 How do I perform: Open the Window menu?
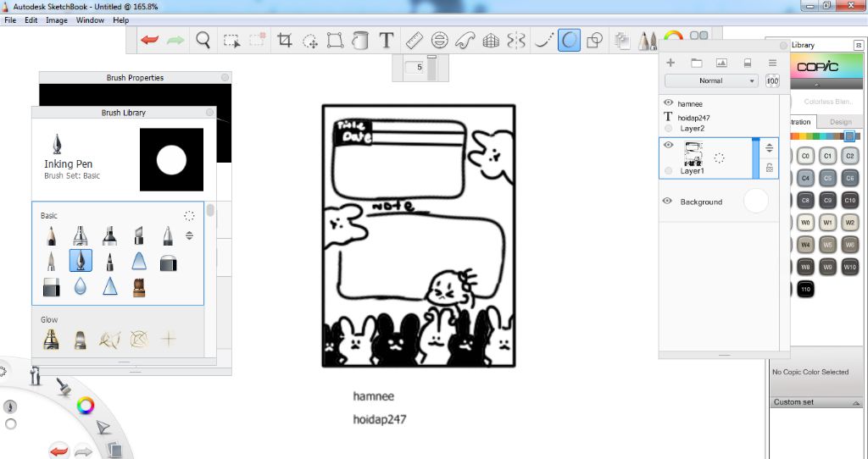tap(90, 20)
